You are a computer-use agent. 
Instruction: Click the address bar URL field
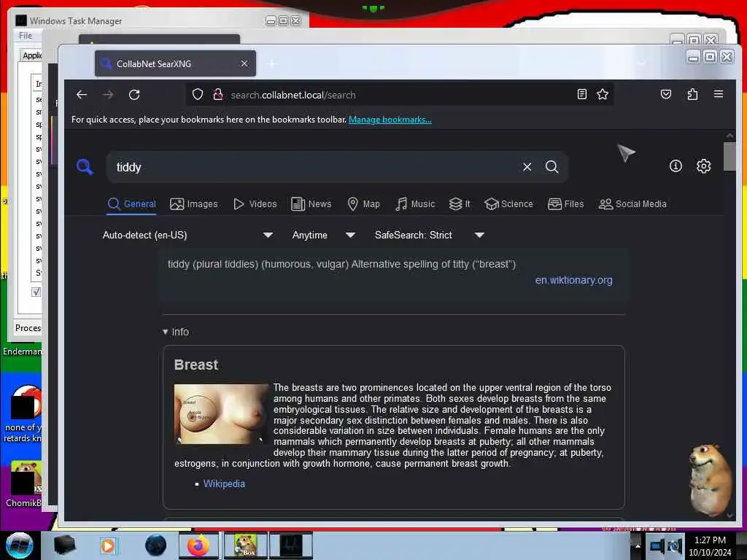tap(400, 95)
